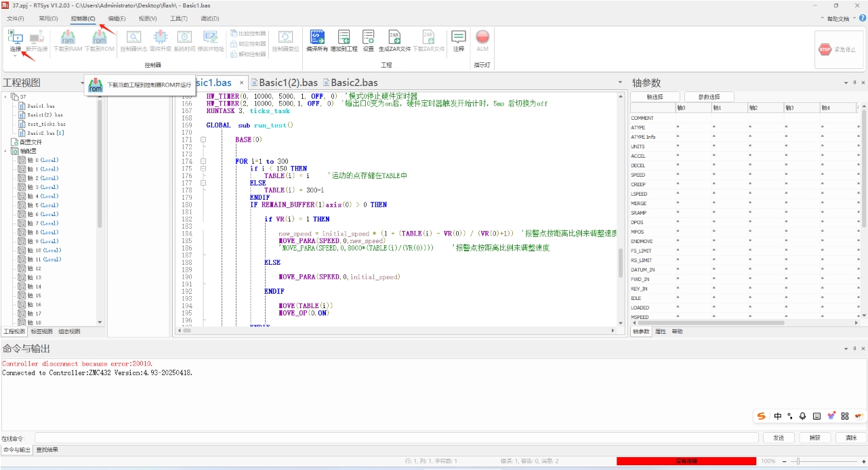Viewport: 868px width, 470px height.
Task: Close the Basic1.bas editor tab
Action: coord(241,83)
